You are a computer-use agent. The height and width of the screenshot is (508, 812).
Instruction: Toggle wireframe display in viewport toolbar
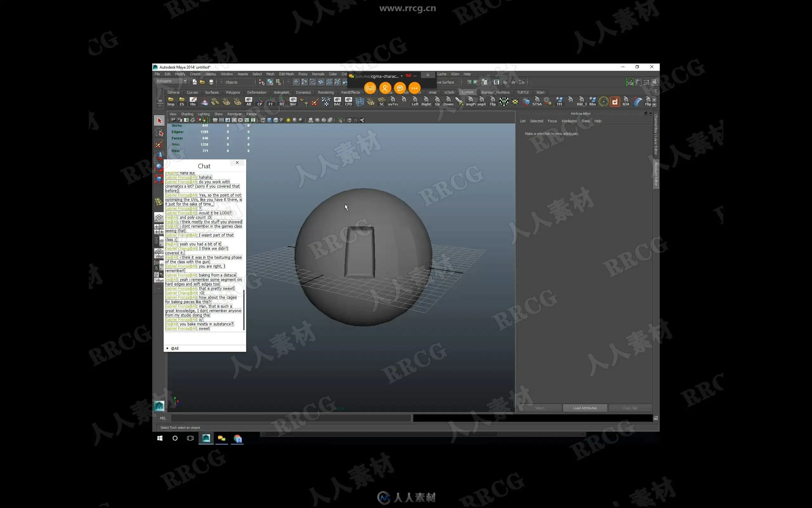pyautogui.click(x=263, y=120)
